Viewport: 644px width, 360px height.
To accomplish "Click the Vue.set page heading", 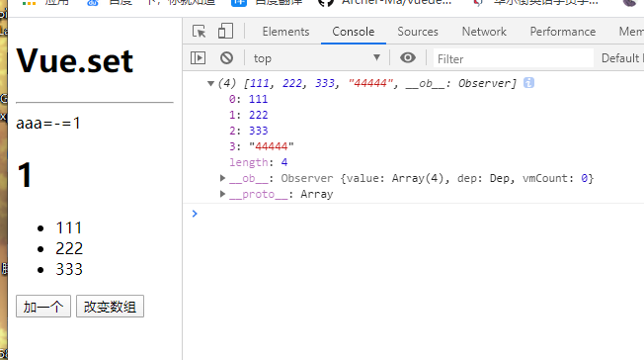I will pos(75,61).
